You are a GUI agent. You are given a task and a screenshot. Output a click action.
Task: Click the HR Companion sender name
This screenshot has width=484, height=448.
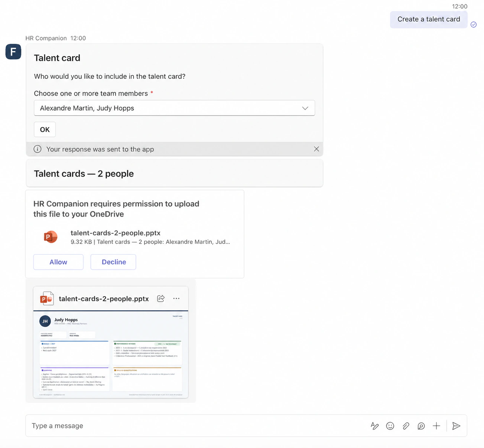point(46,38)
